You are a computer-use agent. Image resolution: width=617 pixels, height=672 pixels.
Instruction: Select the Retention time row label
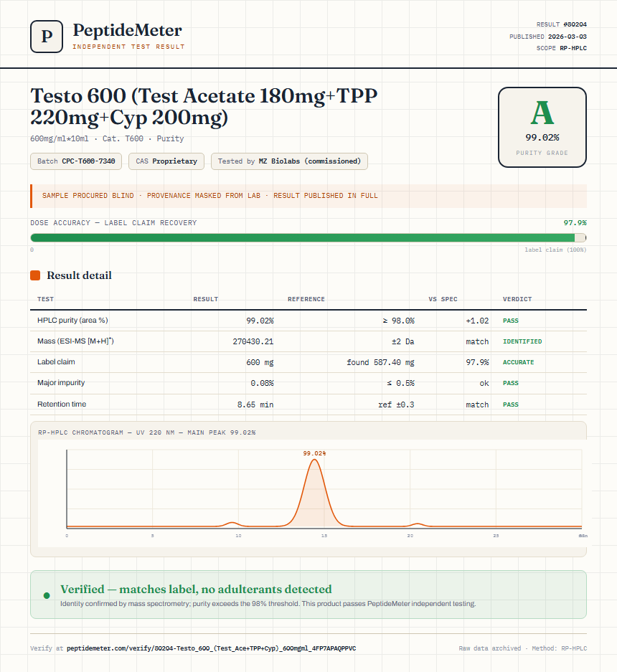(x=62, y=404)
